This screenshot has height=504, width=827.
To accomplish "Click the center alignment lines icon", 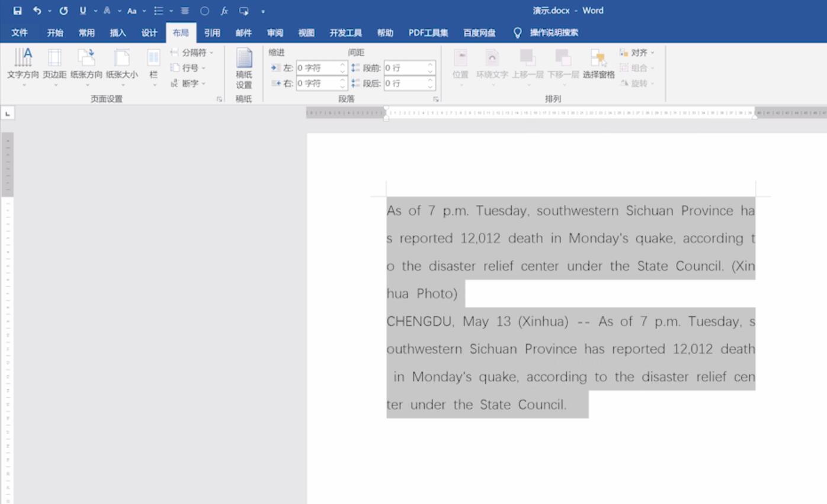I will coord(185,11).
